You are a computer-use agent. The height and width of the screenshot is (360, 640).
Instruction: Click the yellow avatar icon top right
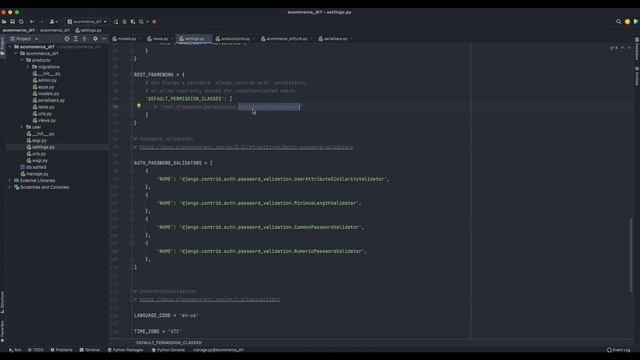click(x=627, y=22)
